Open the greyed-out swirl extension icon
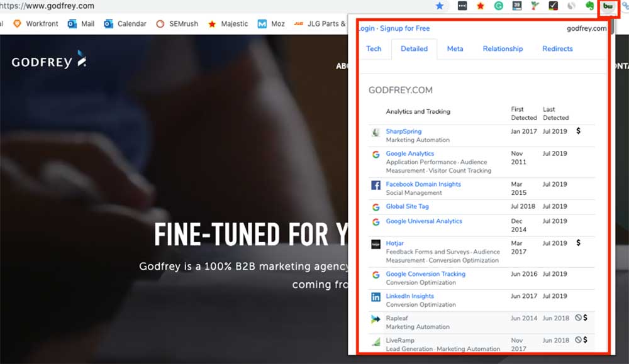 pos(571,6)
